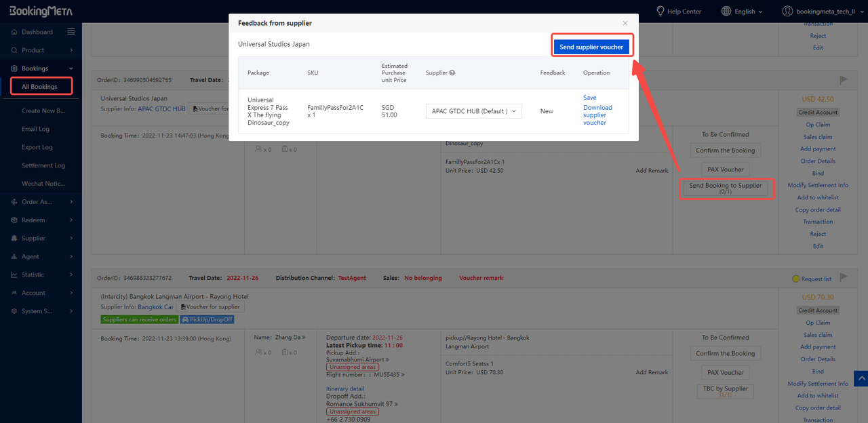This screenshot has height=423, width=868.
Task: Click the Save link in Operation column
Action: tap(590, 98)
